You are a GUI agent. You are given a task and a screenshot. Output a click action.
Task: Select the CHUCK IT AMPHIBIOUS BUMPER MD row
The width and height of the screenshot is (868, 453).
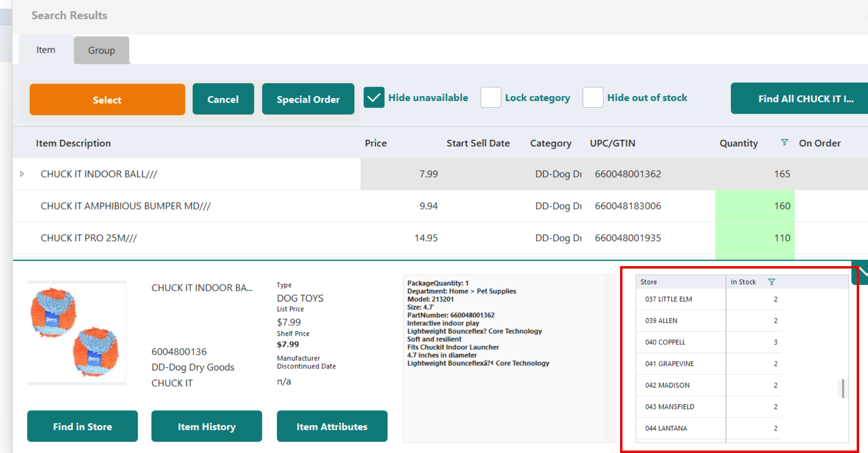[x=440, y=206]
